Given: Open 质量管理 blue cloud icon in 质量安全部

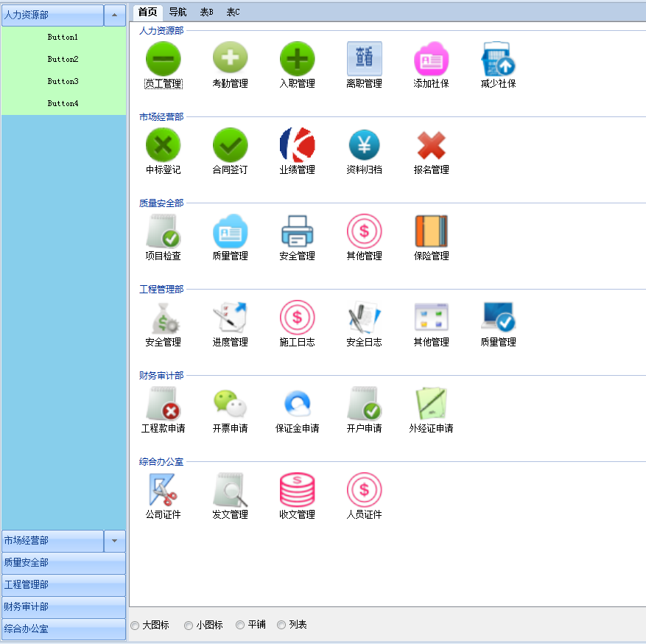Looking at the screenshot, I should (x=231, y=231).
